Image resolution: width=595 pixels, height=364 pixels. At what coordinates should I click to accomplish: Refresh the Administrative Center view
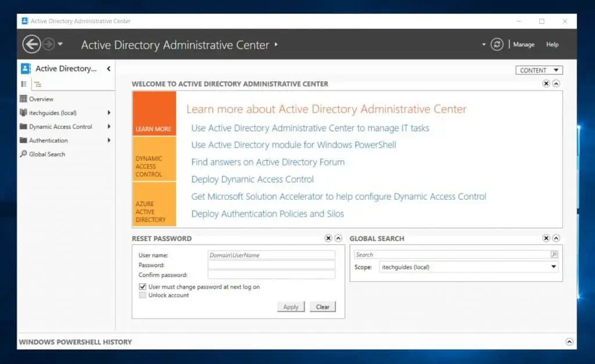coord(497,44)
